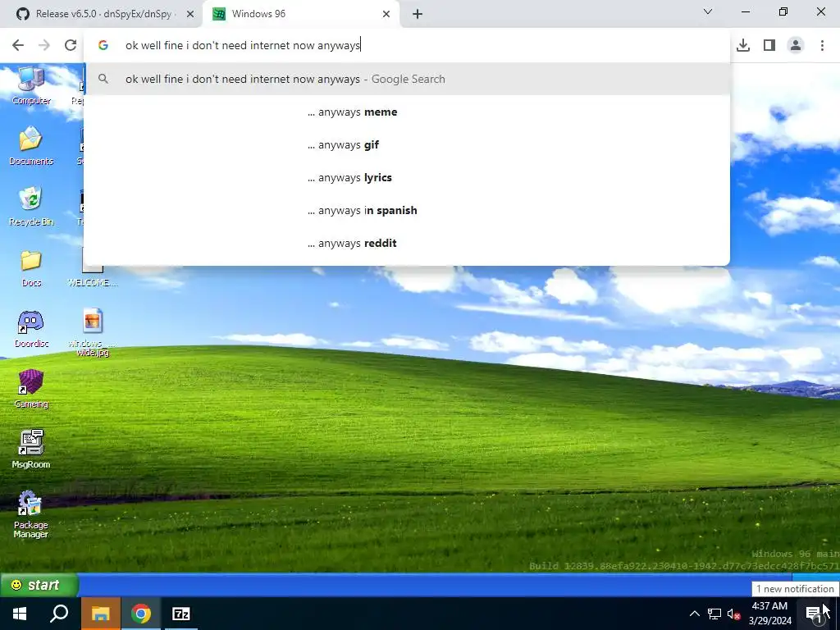Viewport: 840px width, 630px height.
Task: Reload the page with the refresh icon
Action: [71, 45]
